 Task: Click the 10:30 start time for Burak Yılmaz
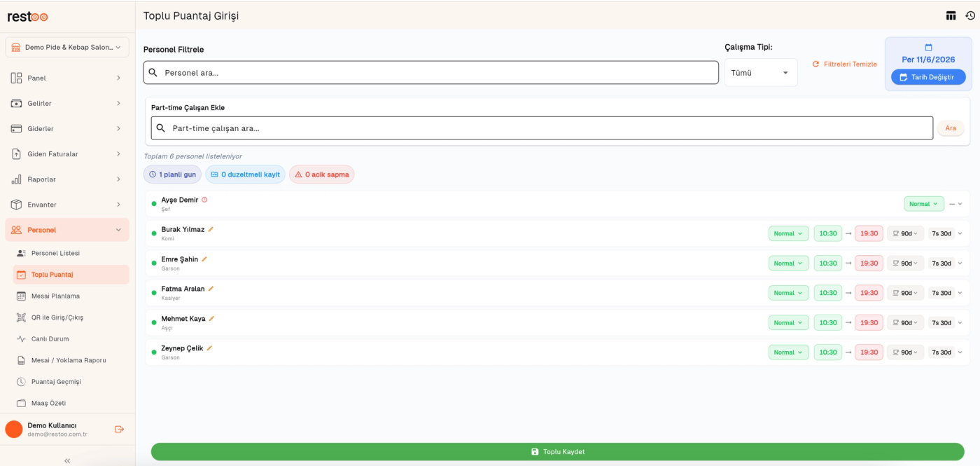click(x=828, y=233)
